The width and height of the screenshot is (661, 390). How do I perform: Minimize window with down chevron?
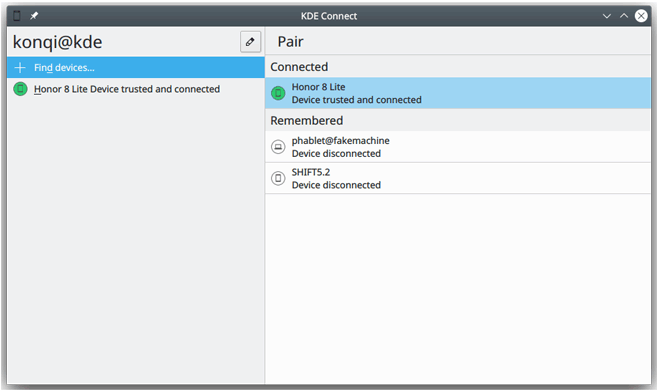click(x=607, y=16)
